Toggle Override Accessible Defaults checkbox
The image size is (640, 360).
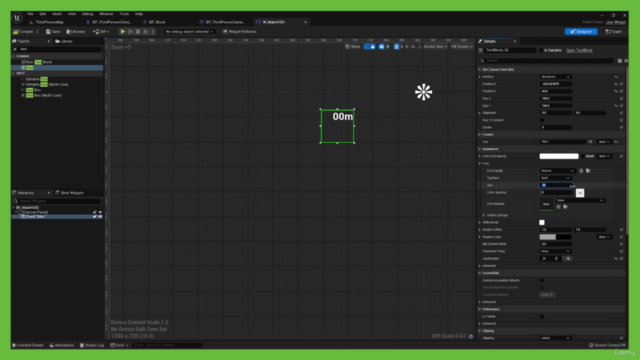pos(542,280)
